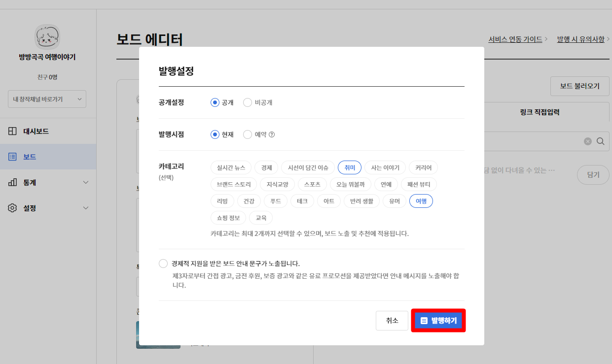Screen dimensions: 612x364
Task: Expand the 설정 sidebar section chevron
Action: [x=85, y=208]
